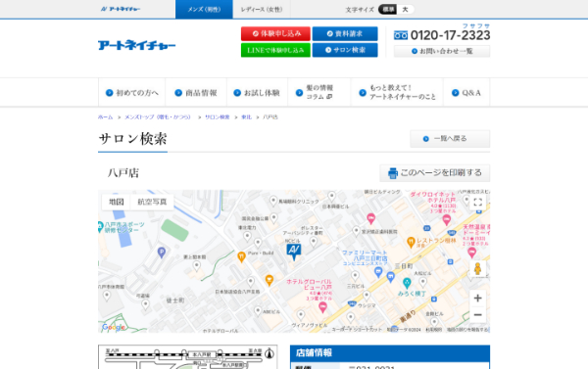
Task: Open お問い合わせ一覧 button
Action: click(x=442, y=51)
